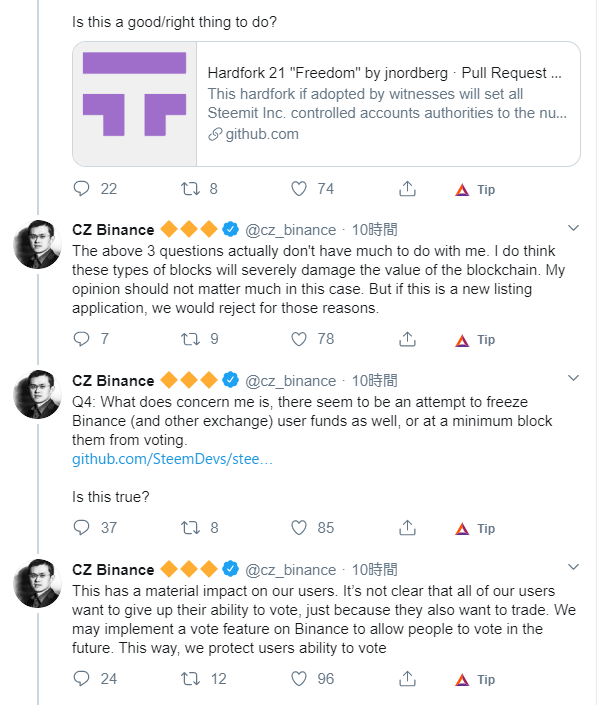The width and height of the screenshot is (611, 705).
Task: Open the github.com/SteemDevs link
Action: [172, 459]
